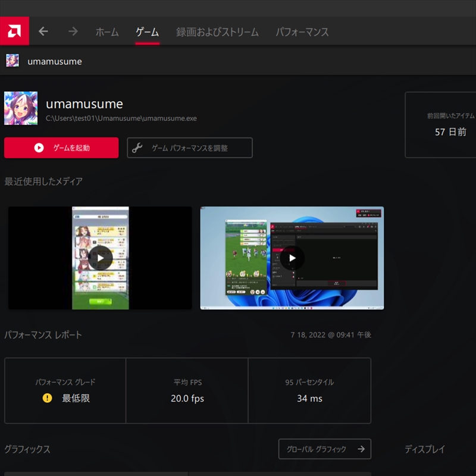This screenshot has height=476, width=476.
Task: Click the 最近使用したメディア heading
Action: tap(43, 181)
